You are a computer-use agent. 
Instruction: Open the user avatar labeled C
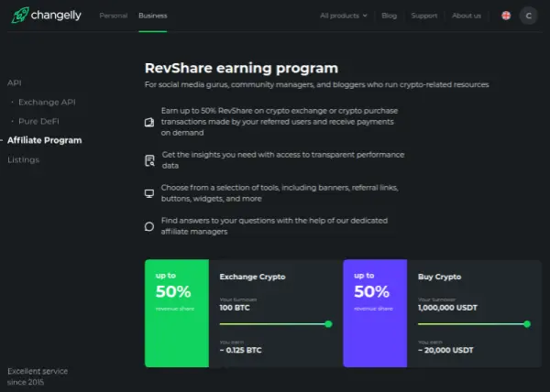click(528, 16)
